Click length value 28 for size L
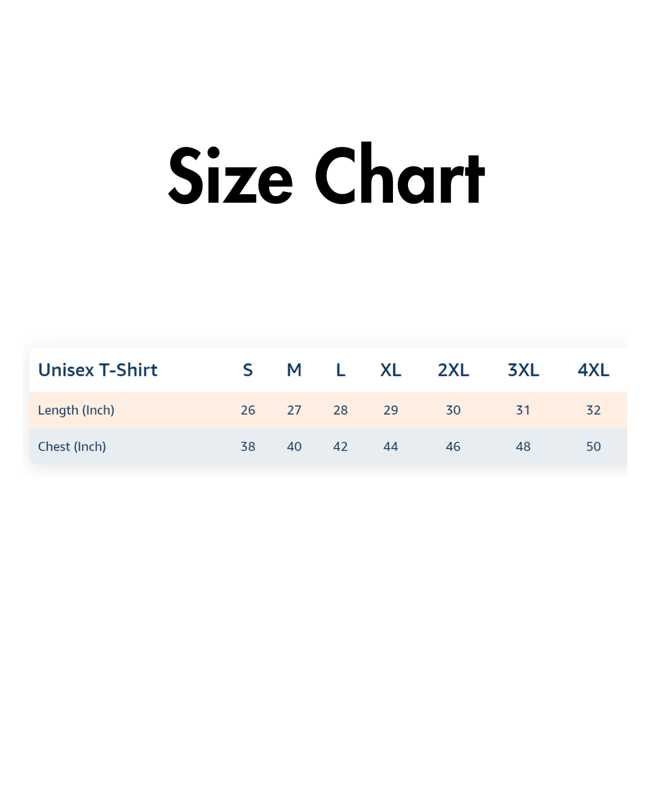This screenshot has width=650, height=812. 341,410
